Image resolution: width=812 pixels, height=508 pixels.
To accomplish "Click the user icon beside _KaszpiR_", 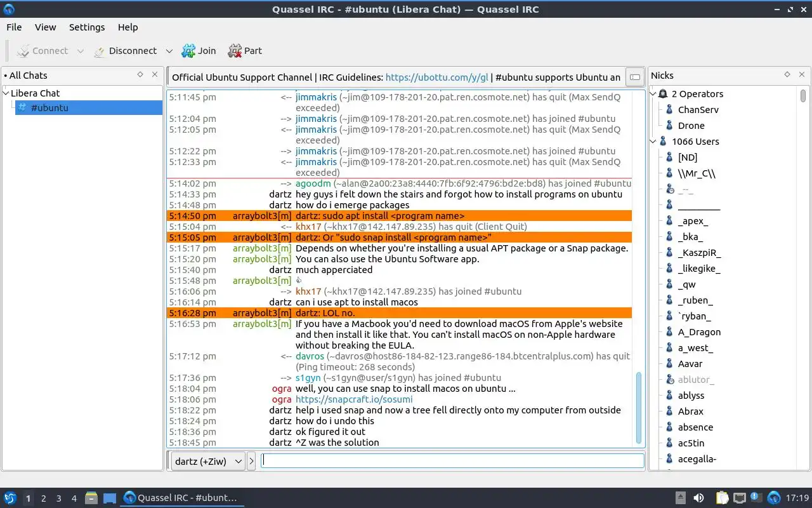I will click(669, 253).
